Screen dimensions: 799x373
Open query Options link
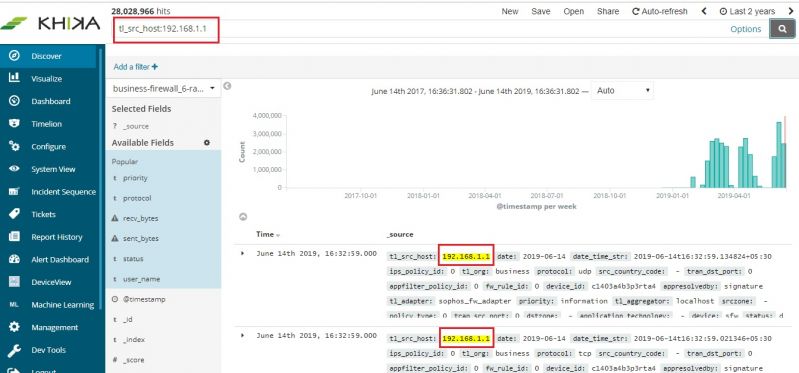745,29
